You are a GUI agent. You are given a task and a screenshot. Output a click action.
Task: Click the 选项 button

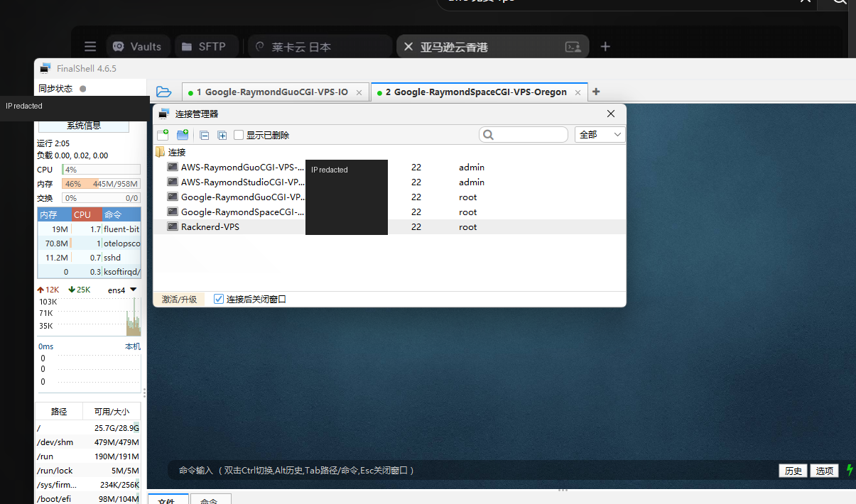click(824, 471)
